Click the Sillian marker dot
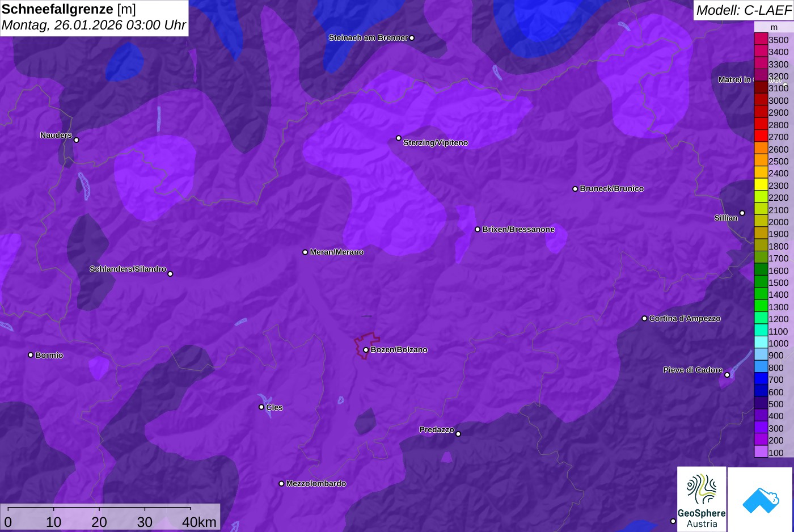 (742, 213)
